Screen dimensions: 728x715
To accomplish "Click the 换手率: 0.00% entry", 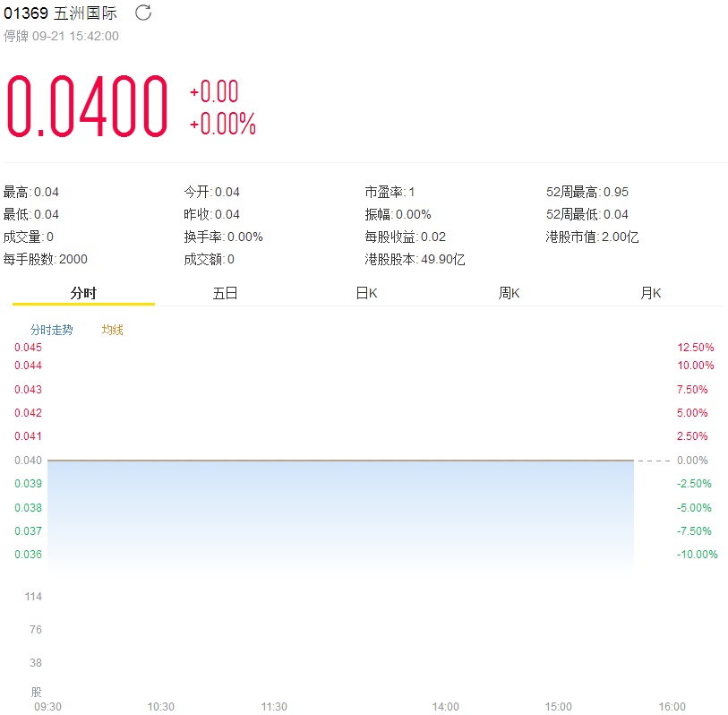I will pyautogui.click(x=223, y=237).
